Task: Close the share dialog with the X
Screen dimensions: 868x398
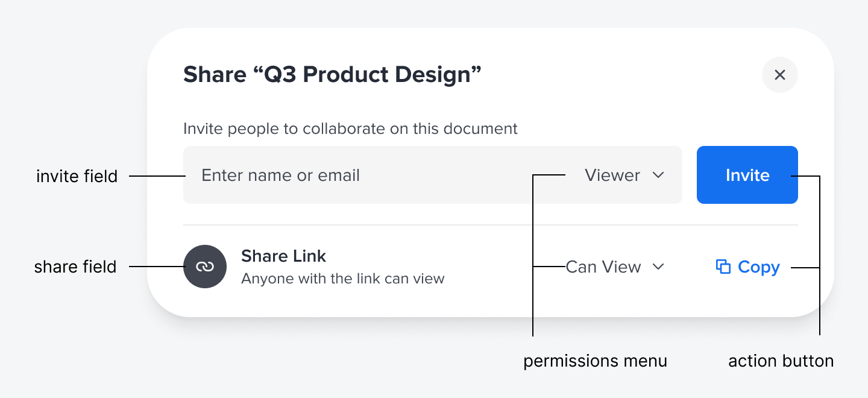Action: tap(780, 75)
